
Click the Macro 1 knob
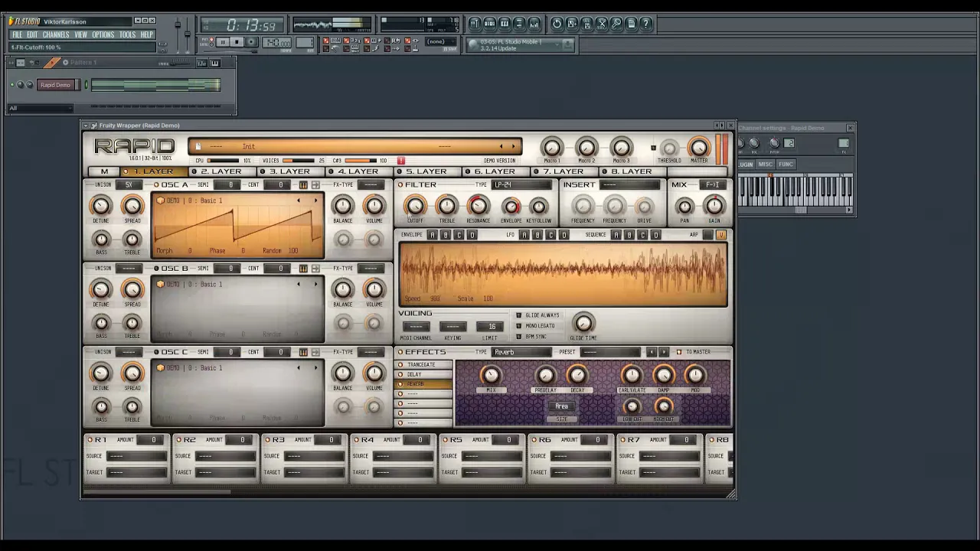[x=552, y=146]
